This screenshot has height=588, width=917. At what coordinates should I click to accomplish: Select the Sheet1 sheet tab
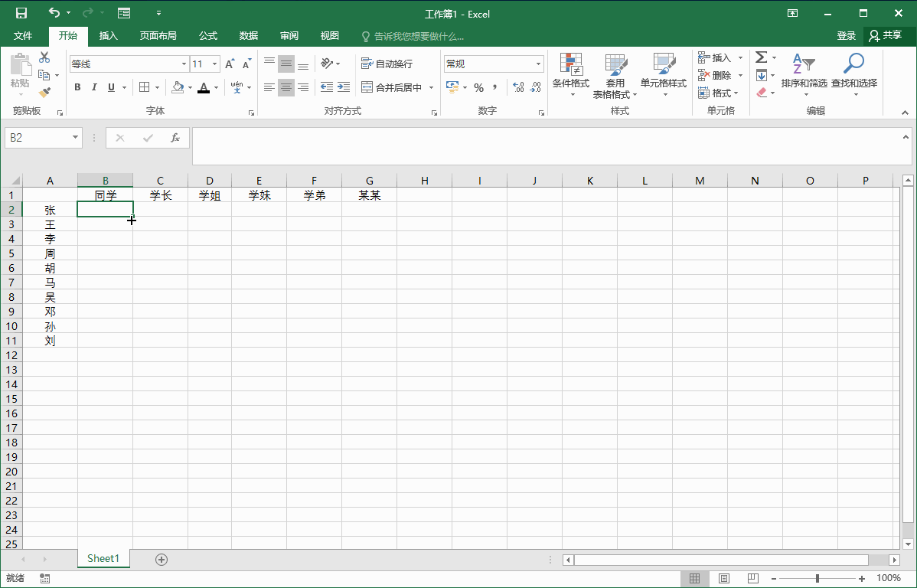click(103, 558)
